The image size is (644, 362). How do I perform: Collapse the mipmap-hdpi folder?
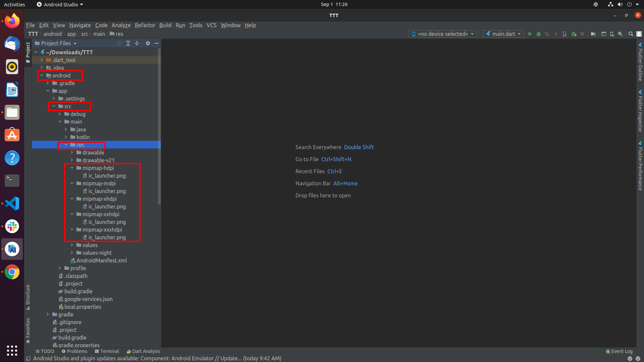(72, 168)
